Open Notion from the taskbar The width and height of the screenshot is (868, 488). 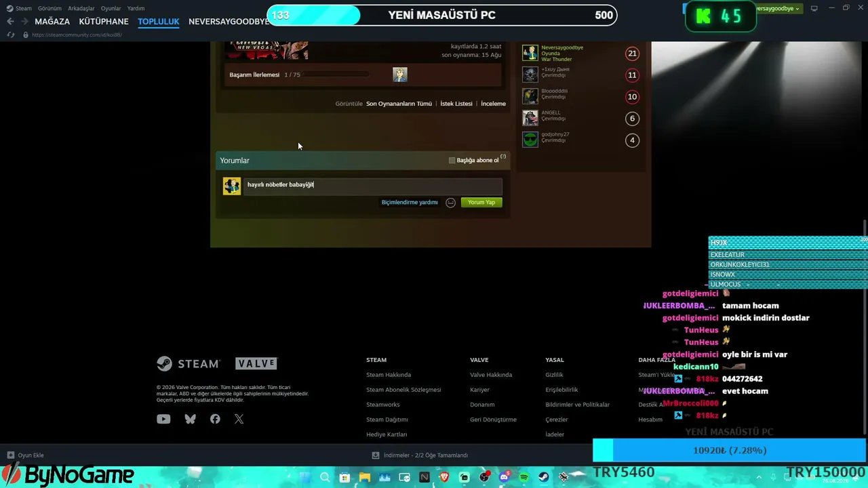425,477
